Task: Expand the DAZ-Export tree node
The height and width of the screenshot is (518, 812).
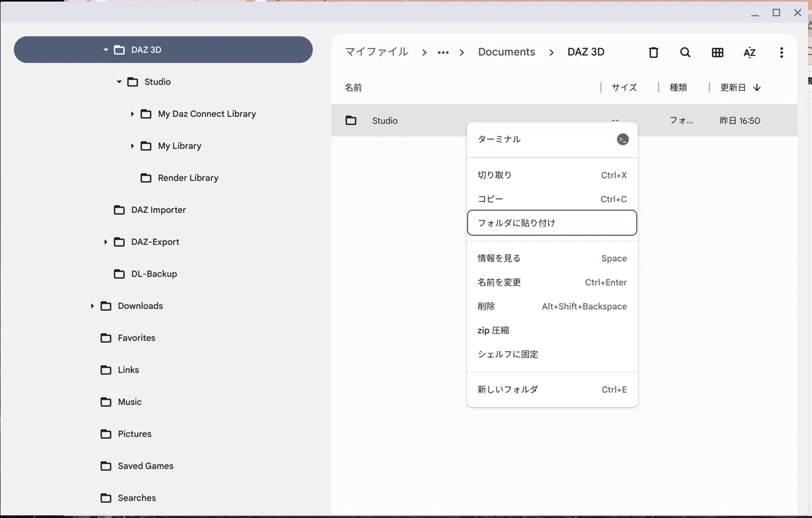Action: click(x=106, y=242)
